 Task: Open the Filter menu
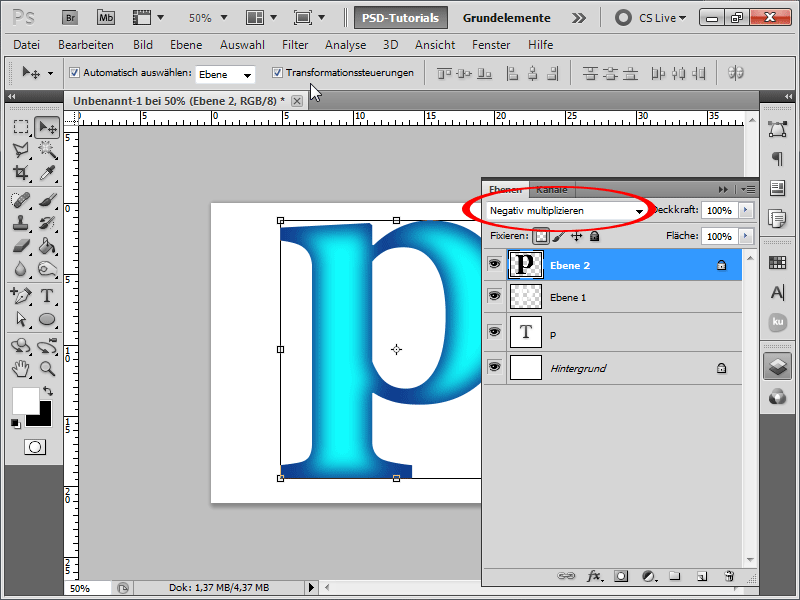pos(295,45)
